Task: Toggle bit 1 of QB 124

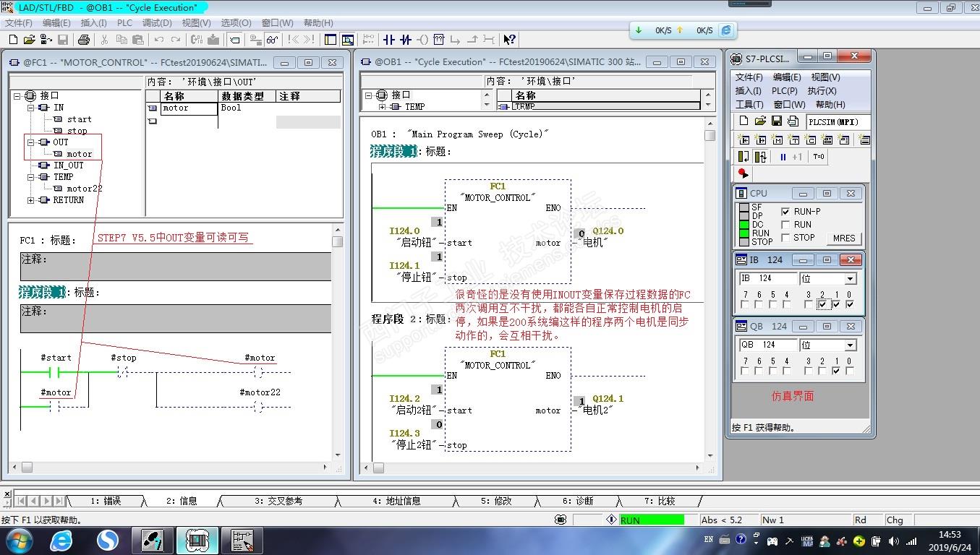Action: 836,371
